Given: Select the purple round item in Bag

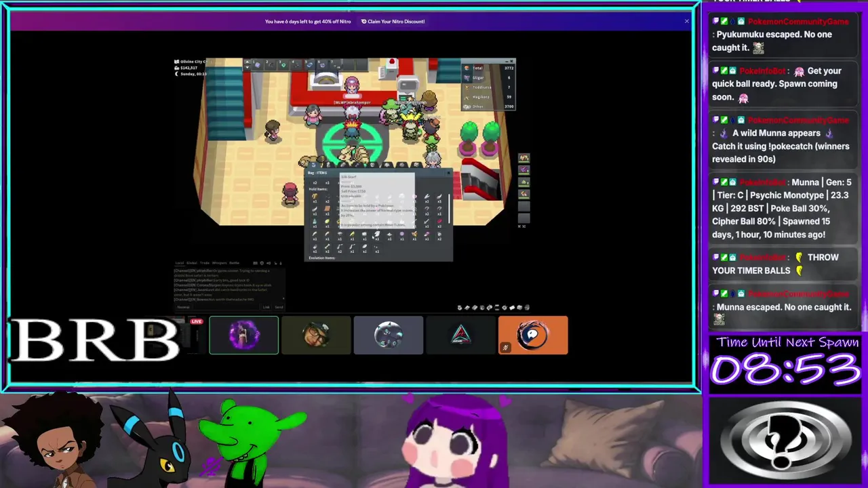Looking at the screenshot, I should tap(402, 234).
